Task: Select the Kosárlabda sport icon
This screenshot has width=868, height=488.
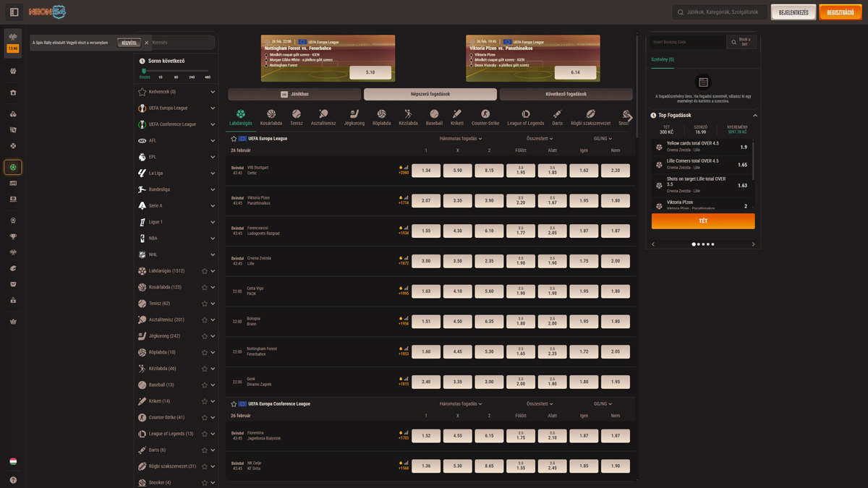Action: [x=271, y=116]
